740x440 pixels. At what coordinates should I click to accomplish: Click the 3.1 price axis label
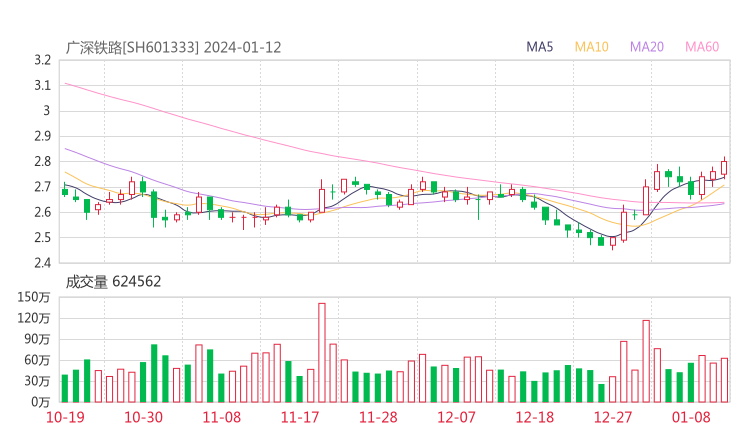42,85
